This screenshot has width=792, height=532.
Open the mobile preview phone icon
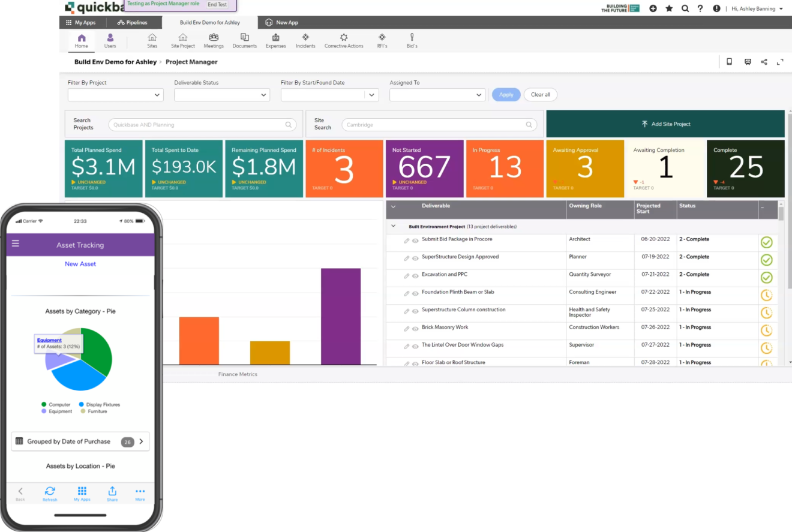pyautogui.click(x=729, y=62)
